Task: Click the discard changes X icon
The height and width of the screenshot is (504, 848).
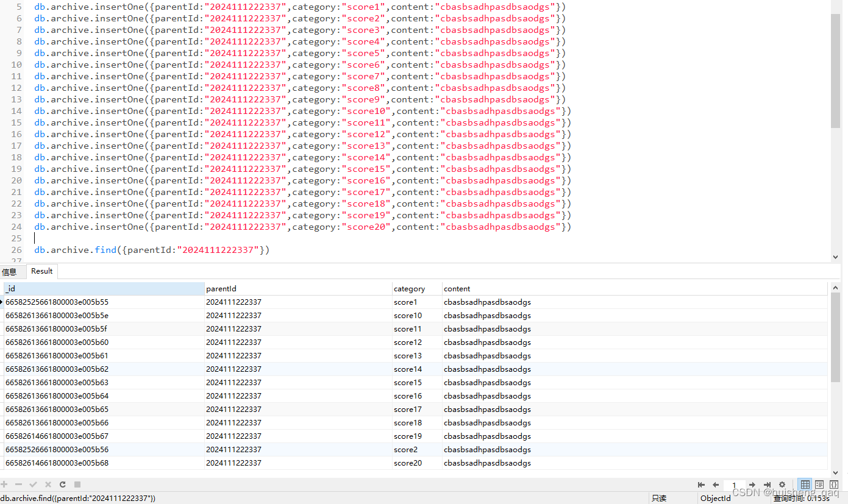Action: [48, 484]
